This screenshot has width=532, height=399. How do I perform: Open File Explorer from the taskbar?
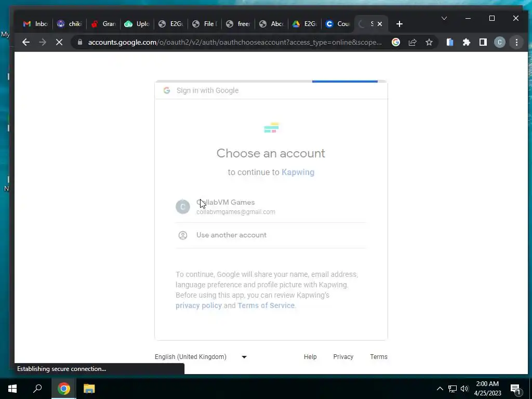[89, 389]
